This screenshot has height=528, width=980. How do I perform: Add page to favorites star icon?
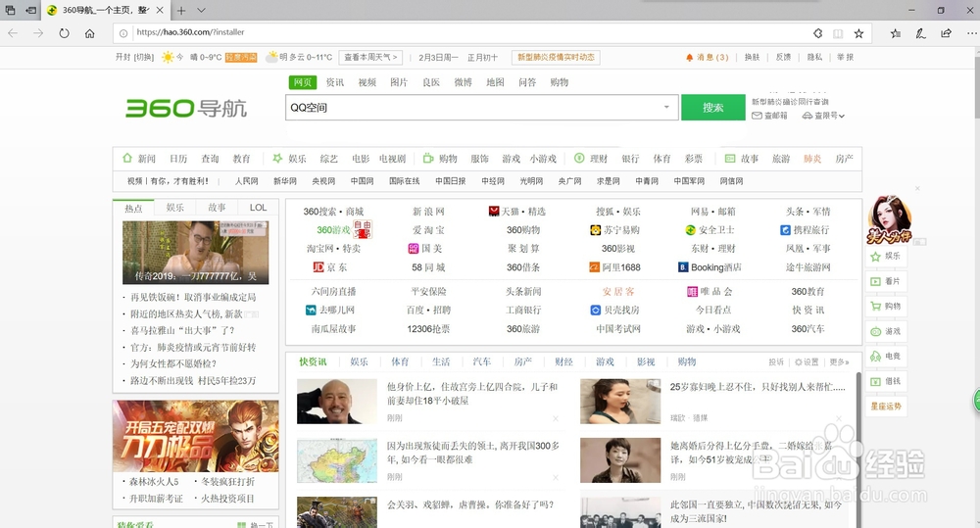[x=858, y=33]
